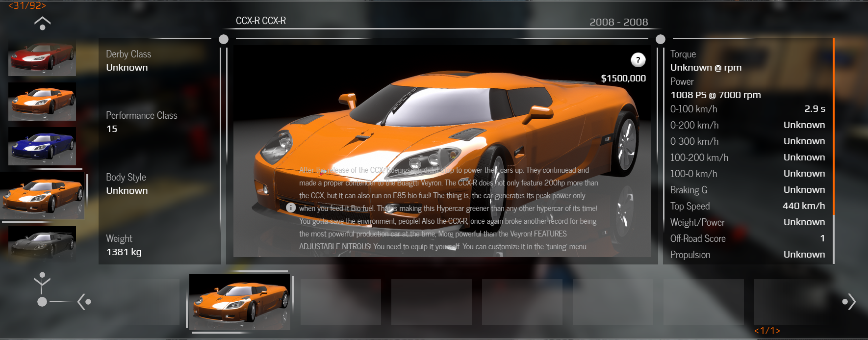Select the blue car thumbnail

pyautogui.click(x=42, y=146)
